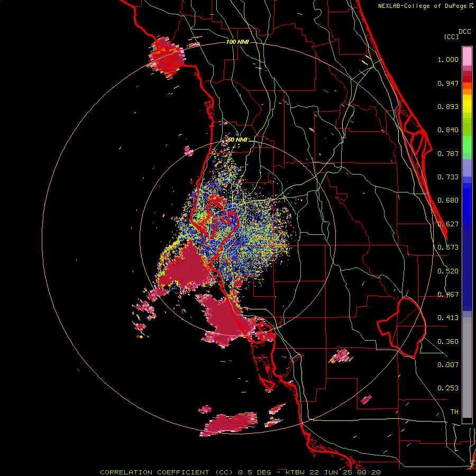Select the 0.680 scale value
The height and width of the screenshot is (476, 476).
[x=448, y=200]
